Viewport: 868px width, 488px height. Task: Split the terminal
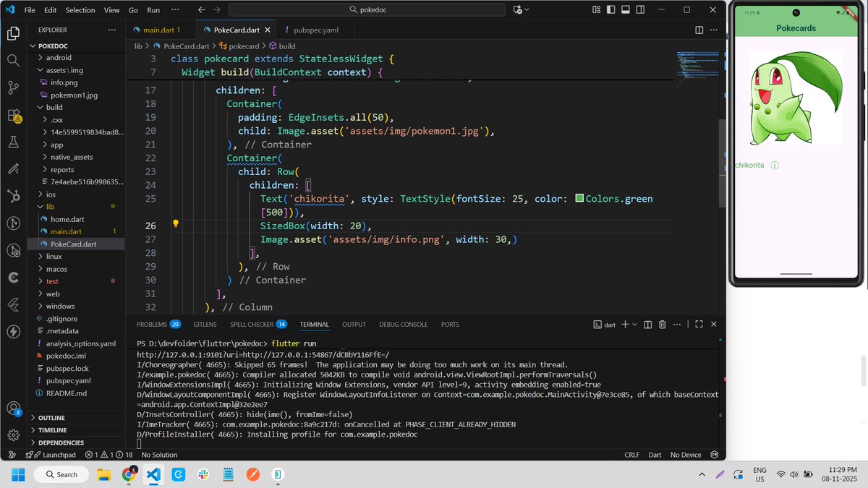[648, 325]
